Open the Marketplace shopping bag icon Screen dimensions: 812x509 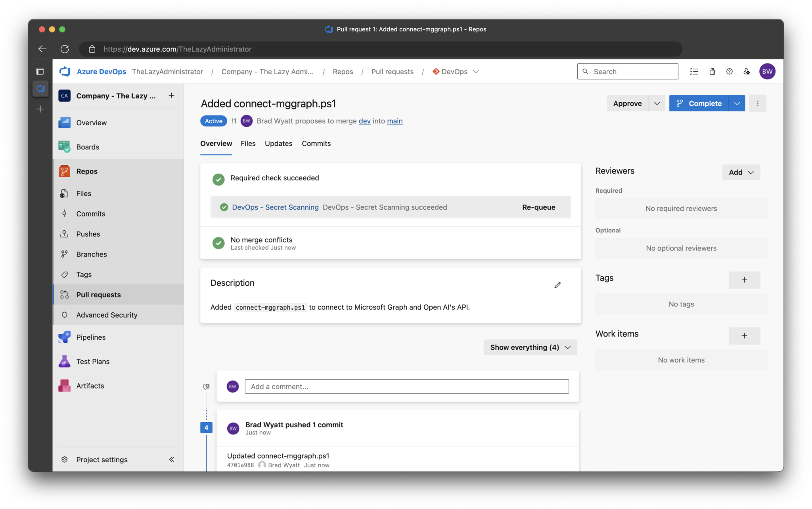coord(712,71)
